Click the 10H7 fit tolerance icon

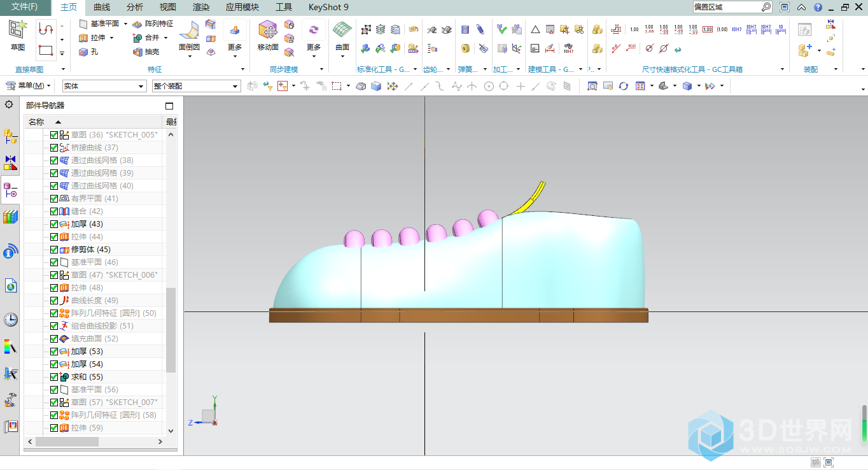click(x=736, y=29)
